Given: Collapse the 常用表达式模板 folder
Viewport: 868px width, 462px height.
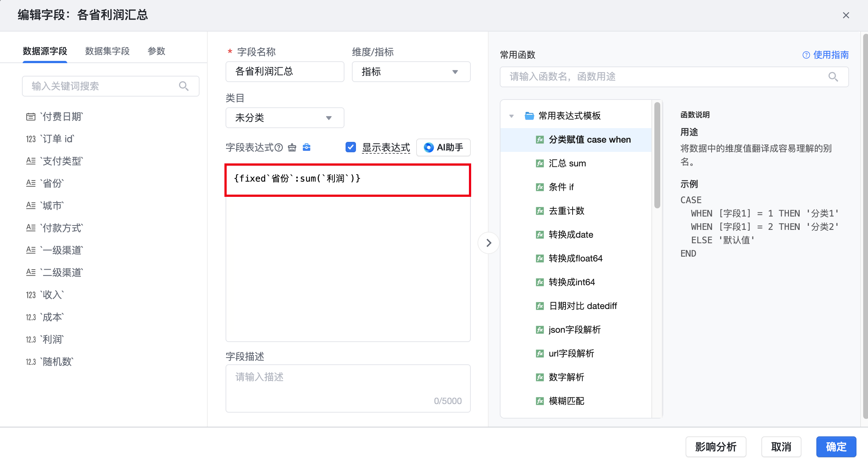Looking at the screenshot, I should click(512, 116).
